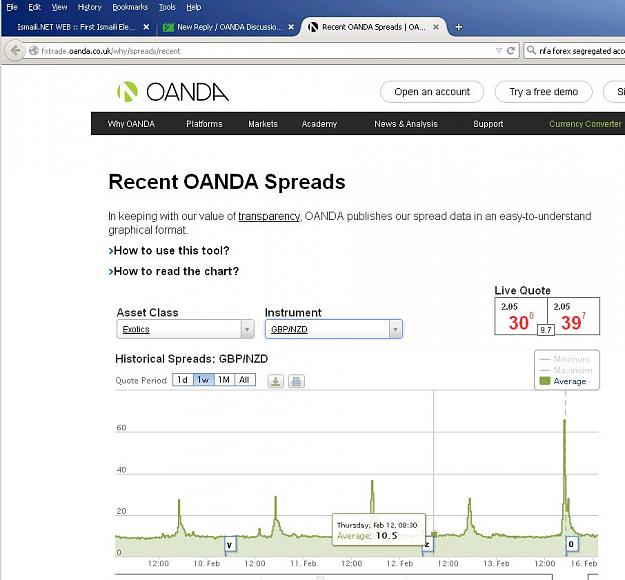Open Markets navigation item

(263, 124)
